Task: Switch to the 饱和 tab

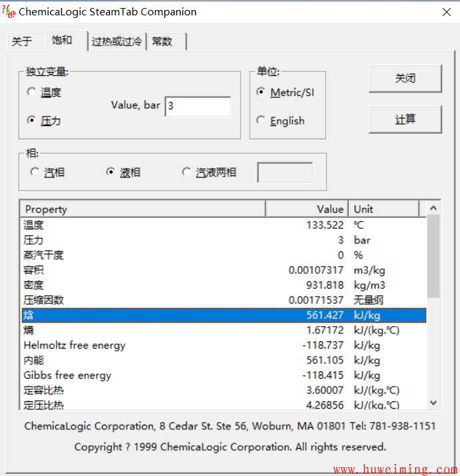Action: pos(67,40)
